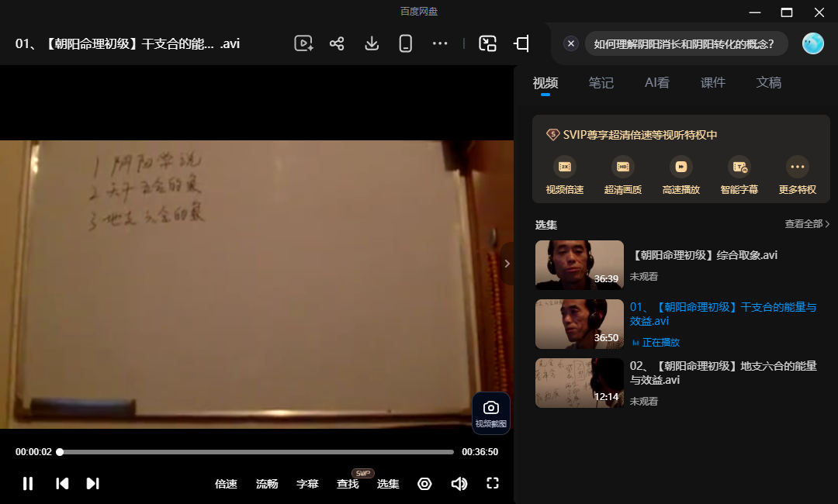Take a video screenshot with 视频截图
The width and height of the screenshot is (838, 504).
click(490, 414)
